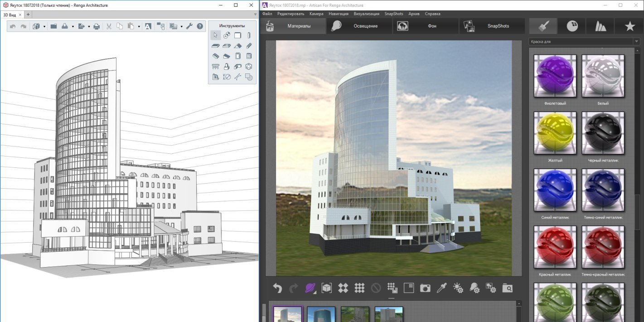Select the Door tool in Renga
The height and width of the screenshot is (322, 644).
[238, 56]
